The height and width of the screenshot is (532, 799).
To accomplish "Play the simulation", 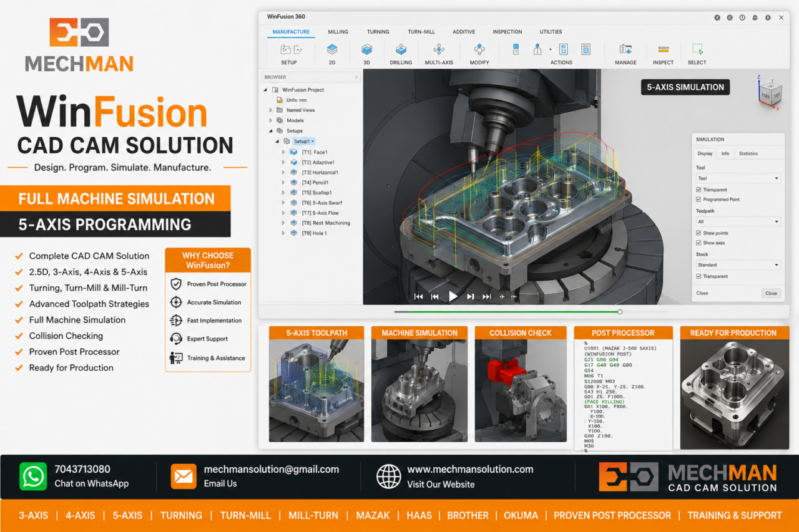I will tap(453, 297).
